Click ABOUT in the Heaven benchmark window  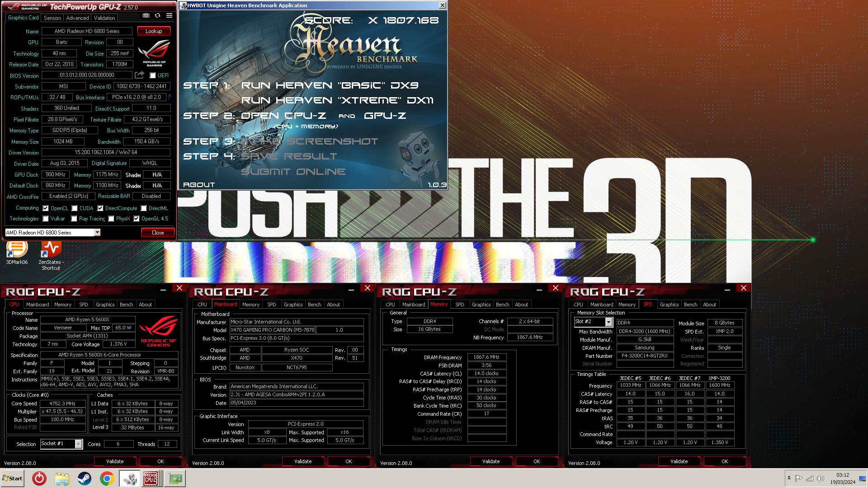tap(199, 185)
